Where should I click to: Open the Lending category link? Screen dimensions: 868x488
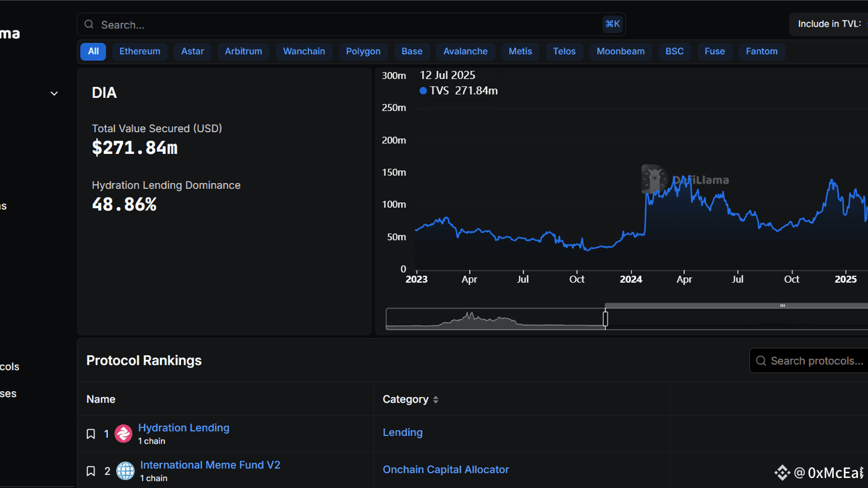pyautogui.click(x=402, y=433)
